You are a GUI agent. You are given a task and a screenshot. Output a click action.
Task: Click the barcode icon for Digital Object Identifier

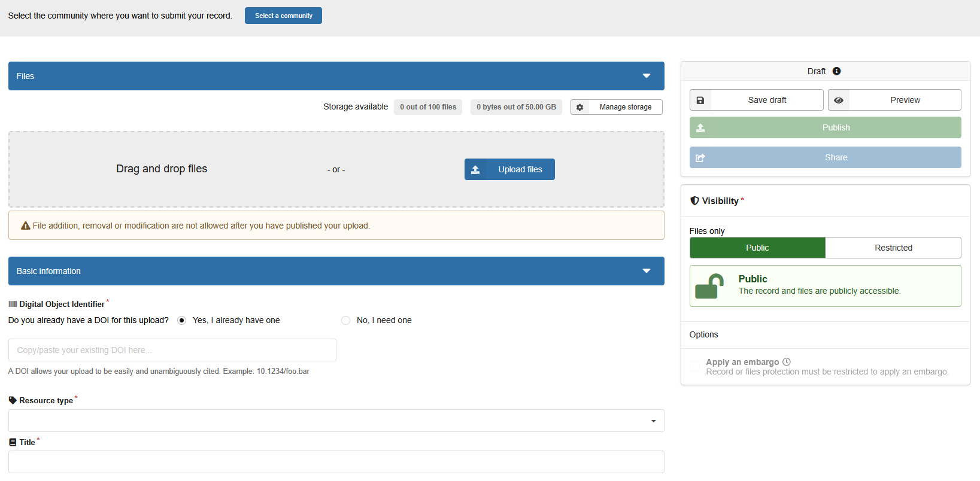(x=13, y=305)
